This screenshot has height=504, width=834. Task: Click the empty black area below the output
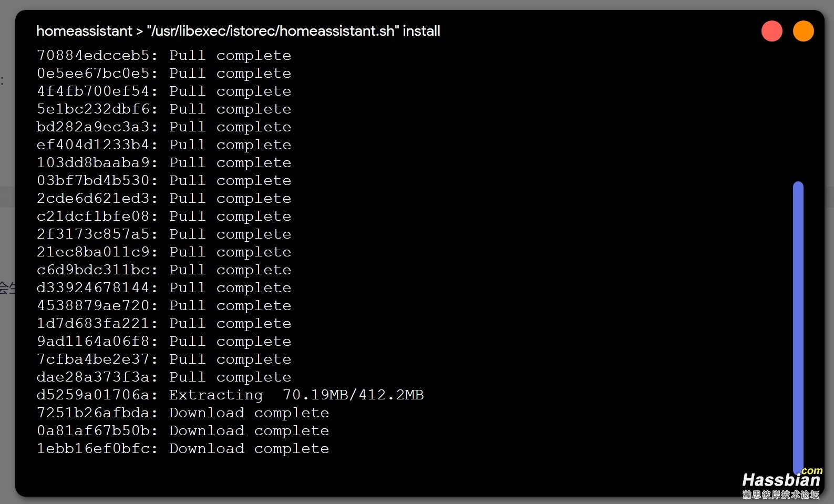tap(368, 476)
